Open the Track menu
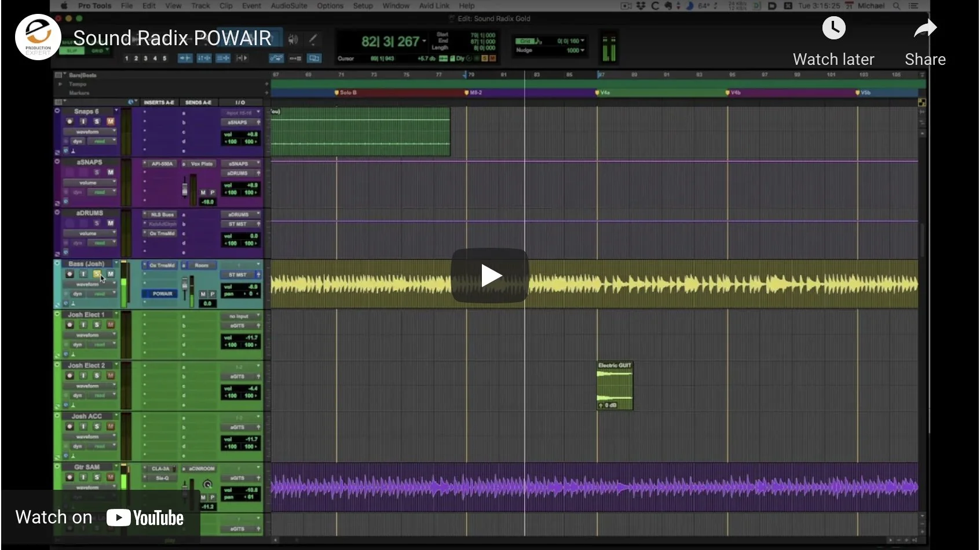Image resolution: width=980 pixels, height=550 pixels. [x=200, y=6]
